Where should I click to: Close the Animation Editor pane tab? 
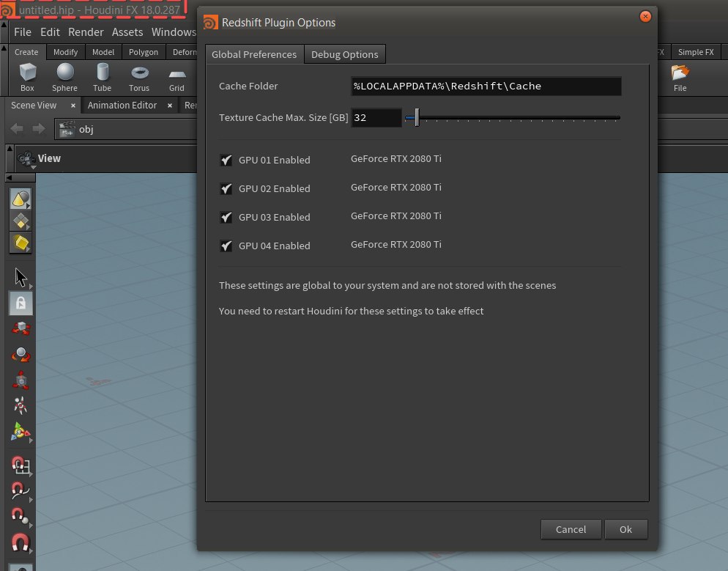[x=170, y=106]
